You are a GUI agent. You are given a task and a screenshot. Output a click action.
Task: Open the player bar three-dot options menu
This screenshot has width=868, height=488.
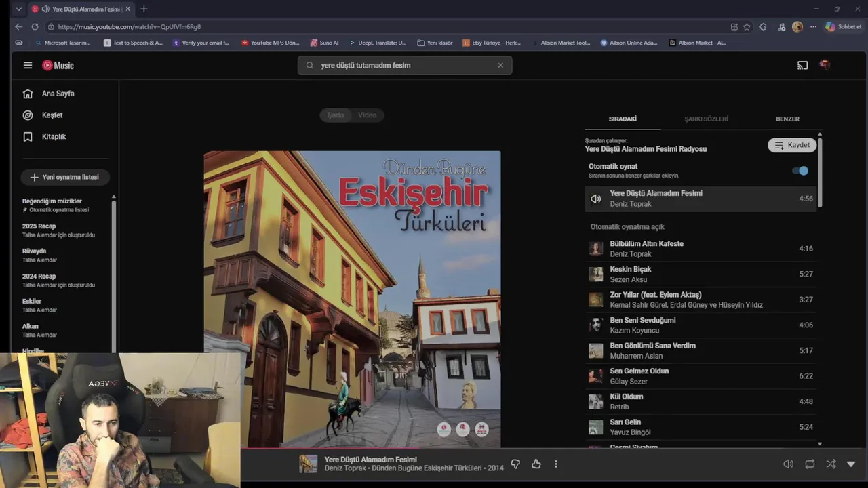click(556, 464)
